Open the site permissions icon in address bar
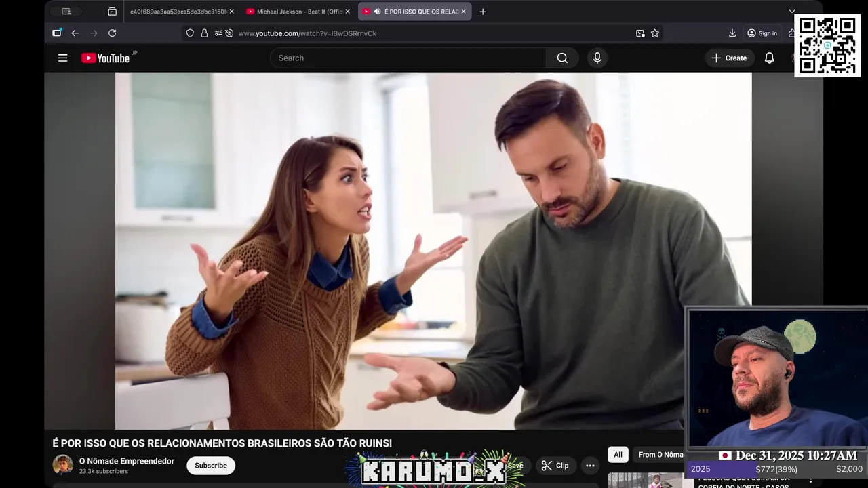 point(218,33)
